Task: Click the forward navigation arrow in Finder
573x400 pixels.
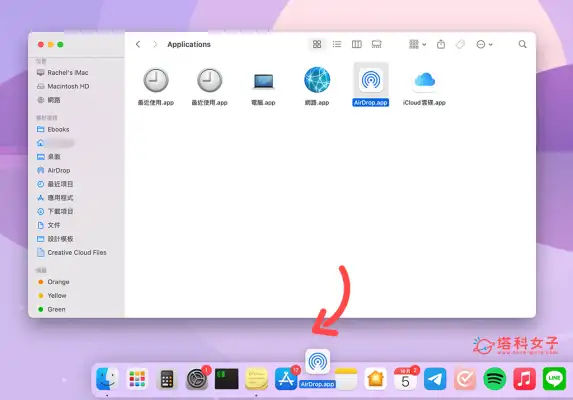Action: (155, 44)
